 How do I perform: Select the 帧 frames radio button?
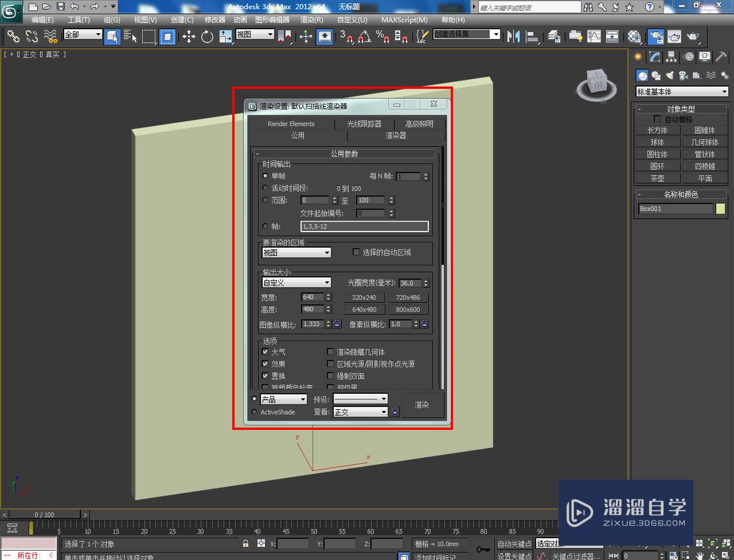click(265, 226)
